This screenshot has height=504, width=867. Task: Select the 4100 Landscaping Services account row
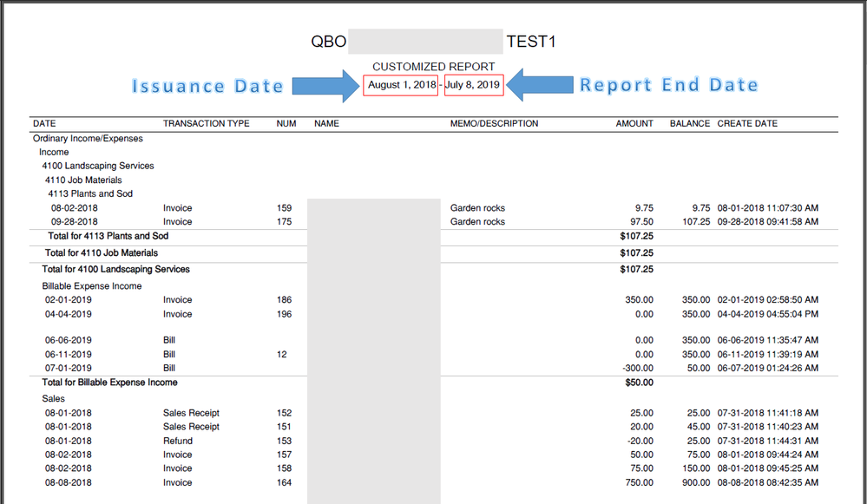click(98, 166)
